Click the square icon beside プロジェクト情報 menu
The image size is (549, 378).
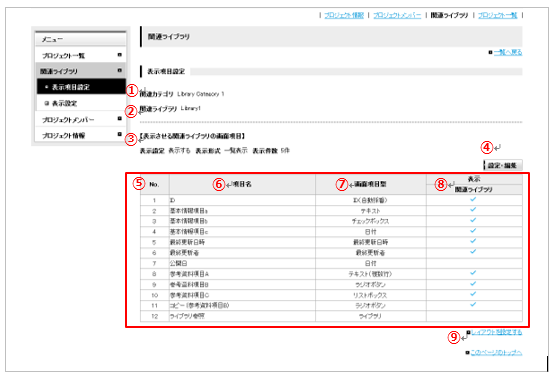coord(119,134)
